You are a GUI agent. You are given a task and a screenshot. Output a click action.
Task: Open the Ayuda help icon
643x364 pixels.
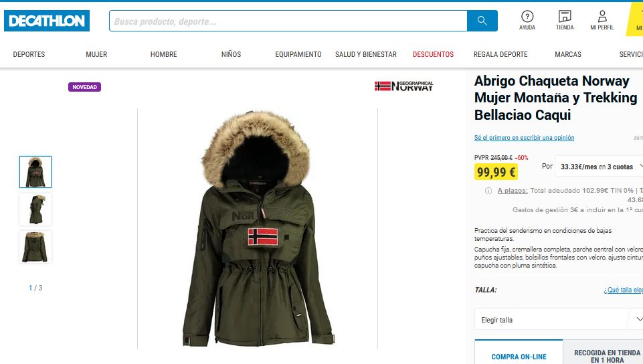point(527,21)
